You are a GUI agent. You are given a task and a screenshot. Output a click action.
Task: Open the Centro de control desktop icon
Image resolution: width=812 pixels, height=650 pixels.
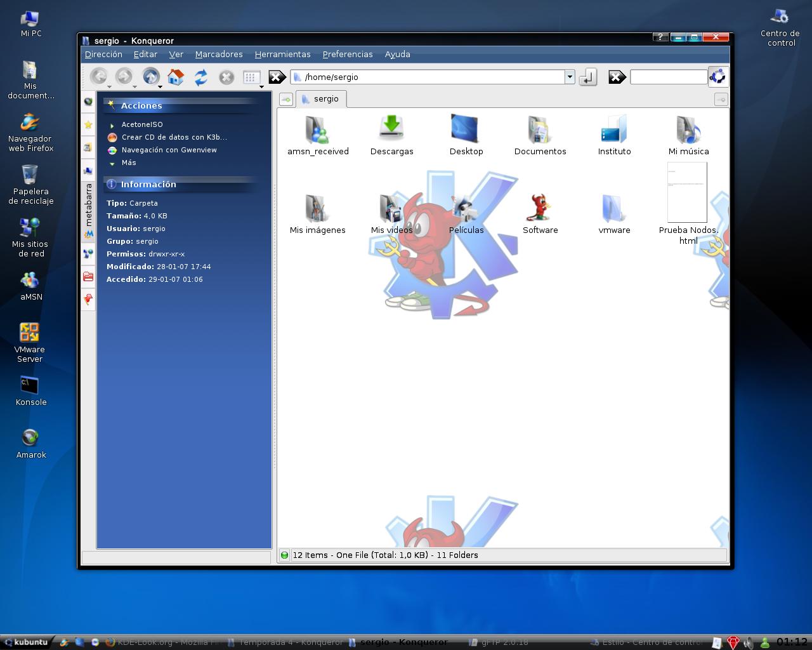(780, 27)
